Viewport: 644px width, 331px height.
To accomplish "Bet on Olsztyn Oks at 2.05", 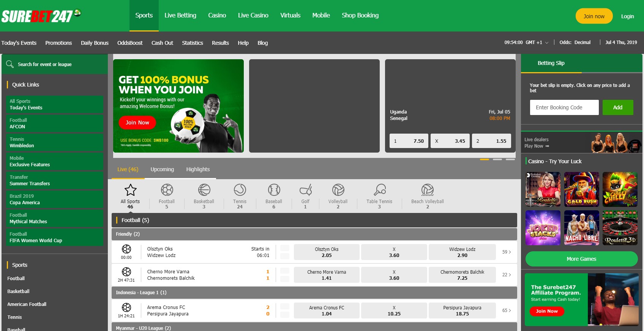I will pos(327,252).
